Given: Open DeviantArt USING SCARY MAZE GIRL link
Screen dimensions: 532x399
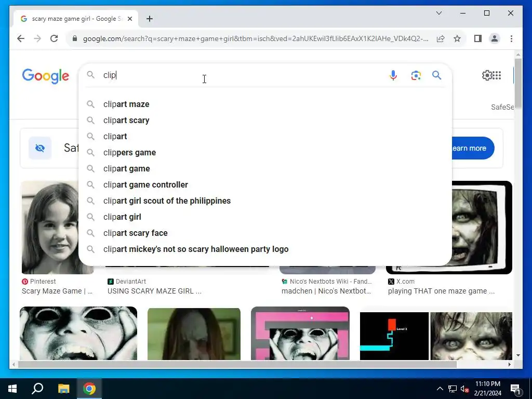Looking at the screenshot, I should click(x=154, y=291).
